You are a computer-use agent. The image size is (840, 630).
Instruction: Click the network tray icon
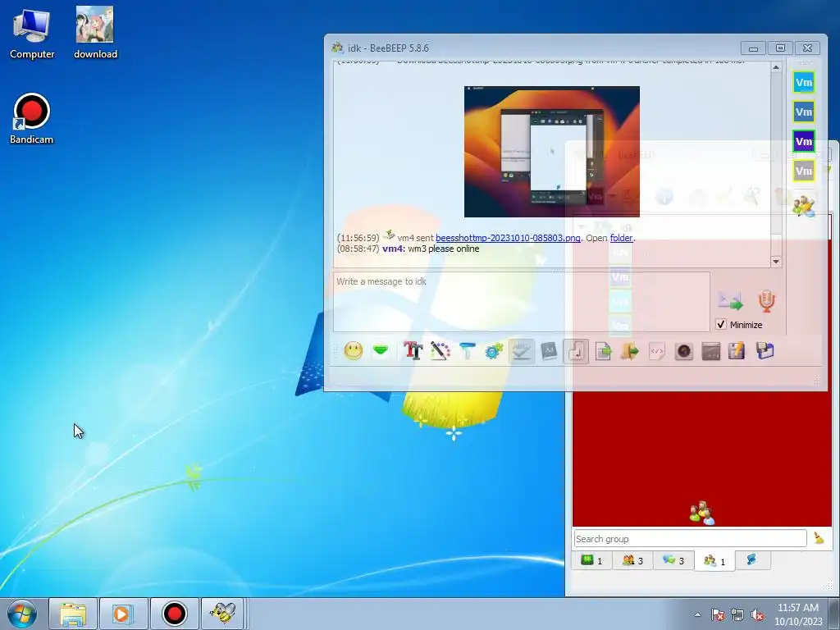[x=737, y=614]
